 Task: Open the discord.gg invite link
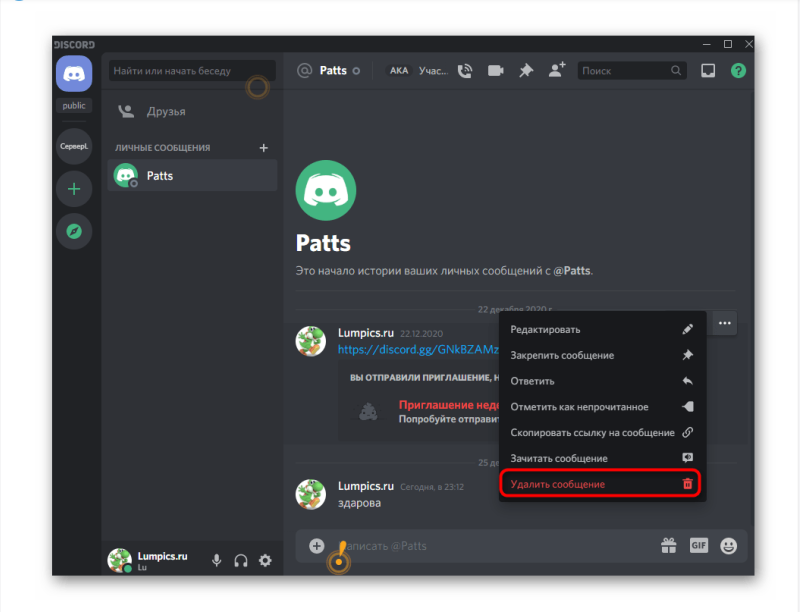click(418, 349)
